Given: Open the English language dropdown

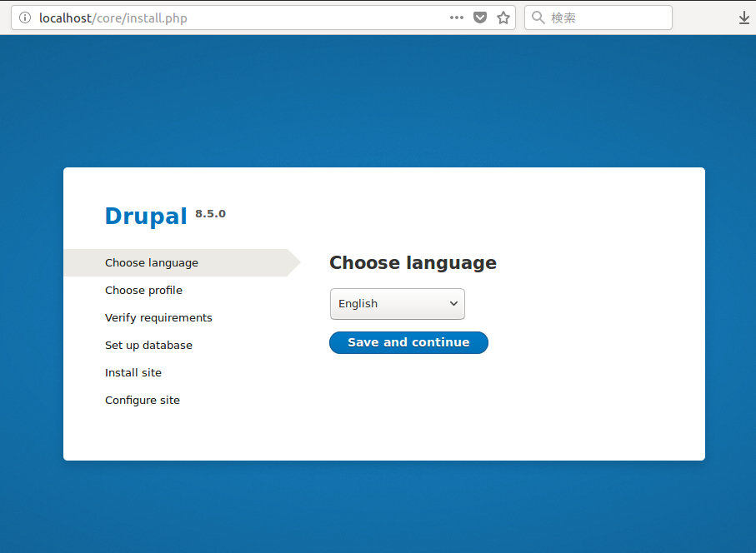Looking at the screenshot, I should tap(398, 304).
